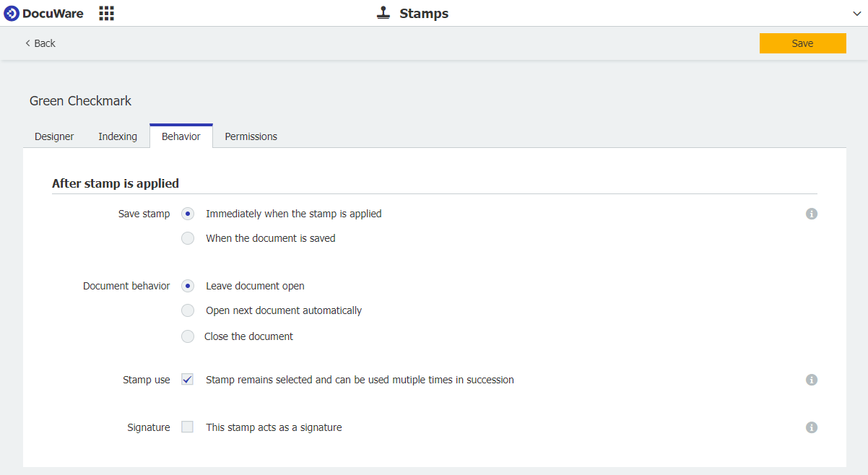Open the Permissions tab
Image resolution: width=868 pixels, height=475 pixels.
tap(251, 136)
